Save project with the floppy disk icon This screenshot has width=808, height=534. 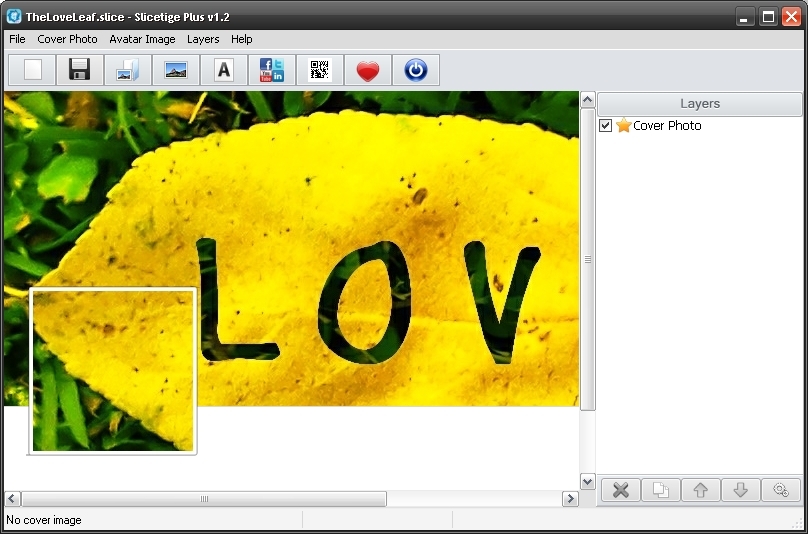coord(80,70)
